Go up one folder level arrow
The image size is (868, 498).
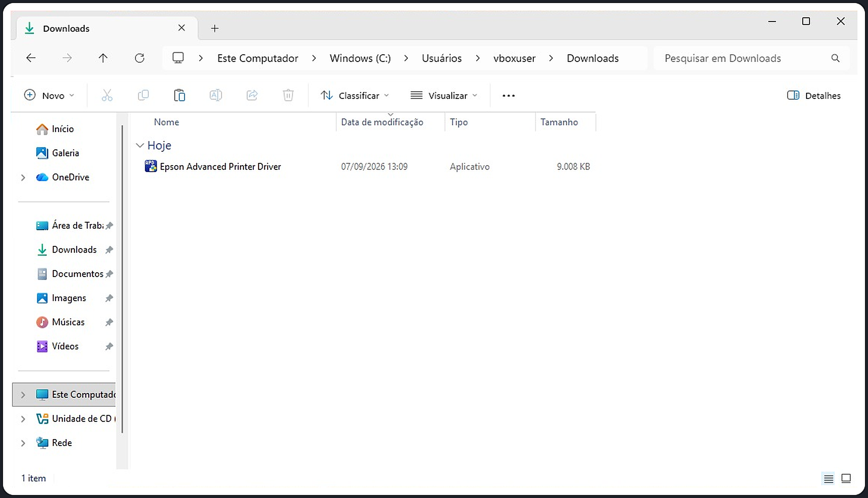[x=103, y=58]
